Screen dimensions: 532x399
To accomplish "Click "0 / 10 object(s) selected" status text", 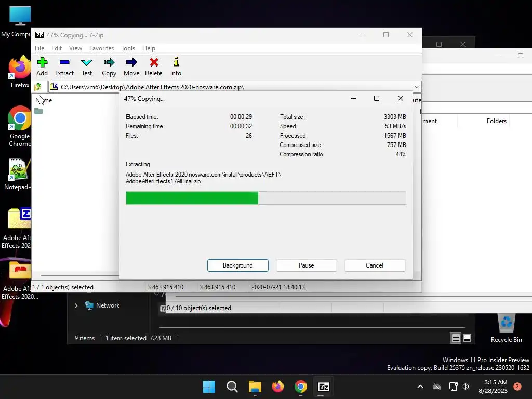I will pos(199,308).
